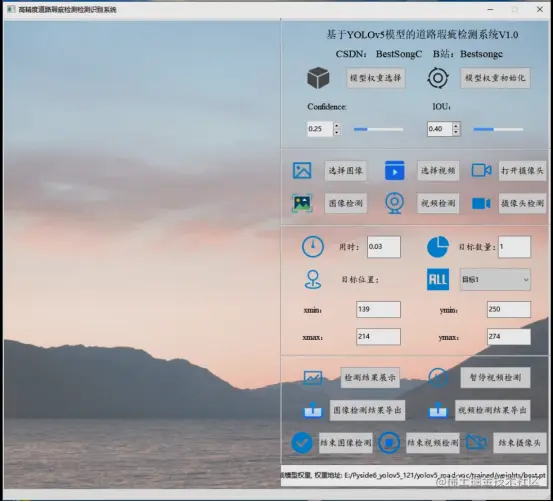Click the location pin icon
Screen dimensions: 554x502
tap(313, 279)
